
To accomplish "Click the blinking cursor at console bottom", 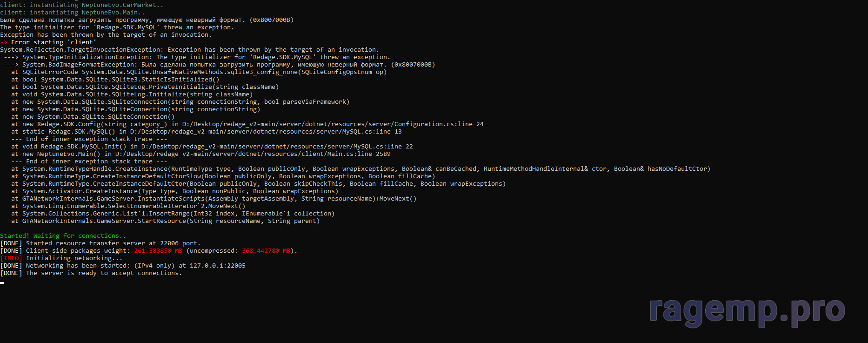I will (x=2, y=282).
